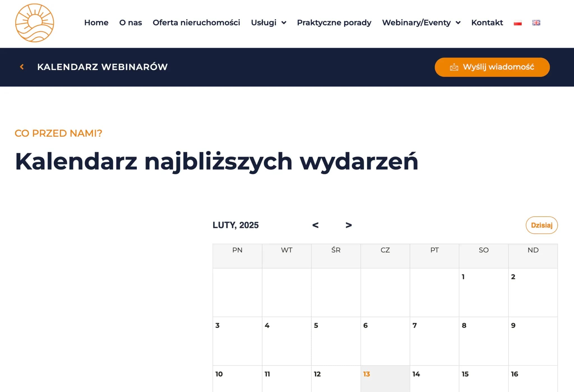Switch language with the Polish flag icon

click(x=517, y=23)
